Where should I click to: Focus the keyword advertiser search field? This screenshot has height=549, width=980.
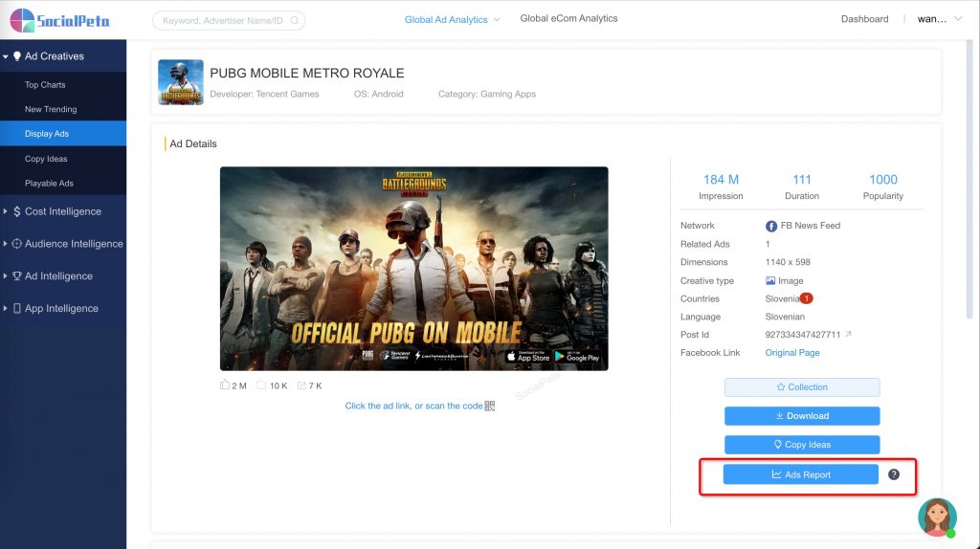[229, 21]
